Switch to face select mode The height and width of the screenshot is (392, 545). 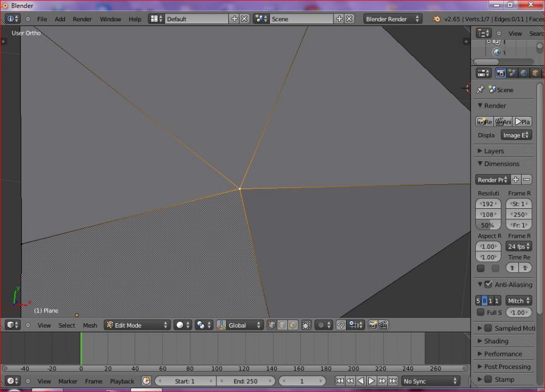click(x=293, y=325)
